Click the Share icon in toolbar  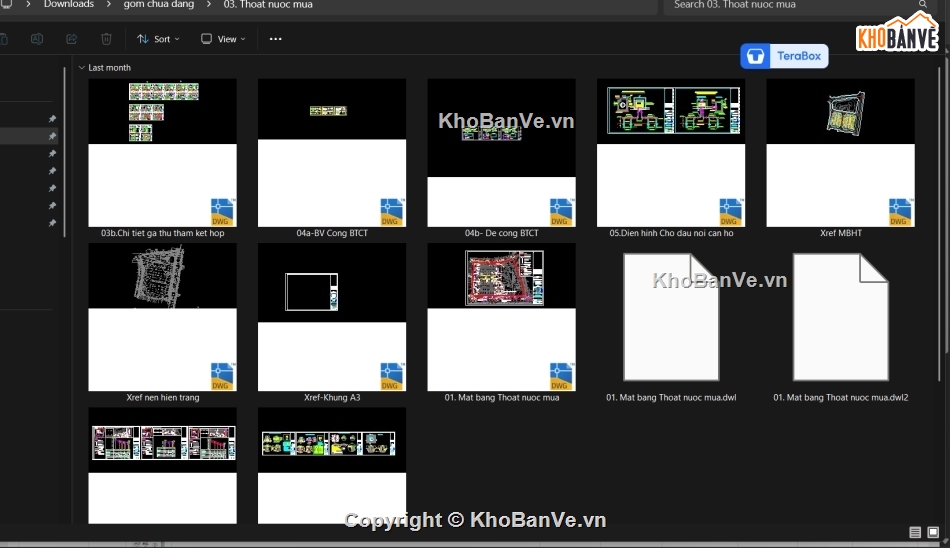(x=71, y=39)
